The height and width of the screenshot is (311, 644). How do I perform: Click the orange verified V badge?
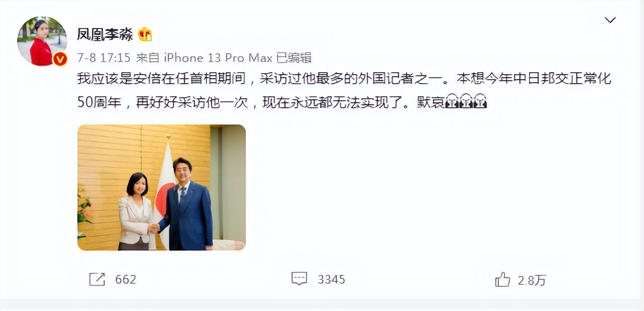coord(60,59)
